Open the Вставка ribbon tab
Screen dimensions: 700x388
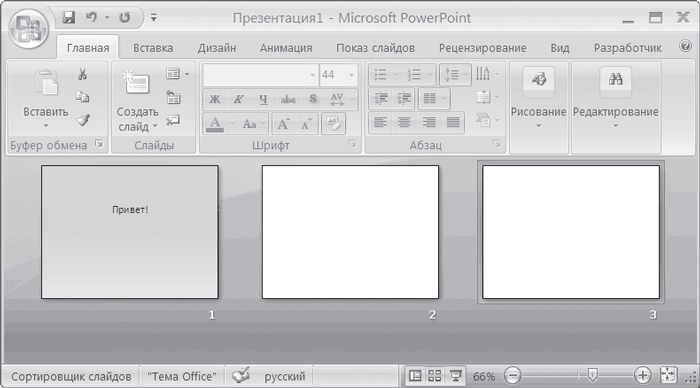[153, 48]
